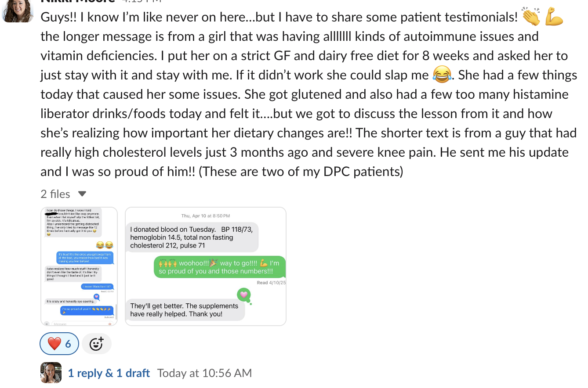The height and width of the screenshot is (388, 588).
Task: Open the blue-bubble text conversation thumbnail
Action: [79, 266]
